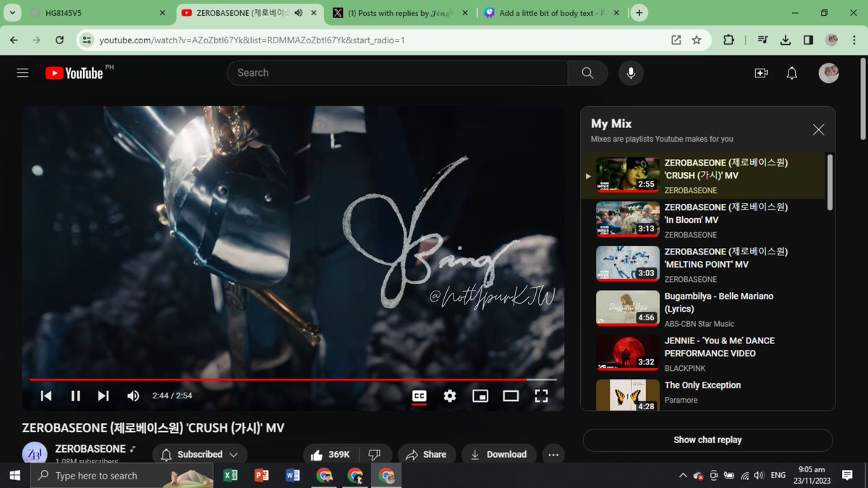
Task: Click Show chat replay button
Action: (707, 440)
